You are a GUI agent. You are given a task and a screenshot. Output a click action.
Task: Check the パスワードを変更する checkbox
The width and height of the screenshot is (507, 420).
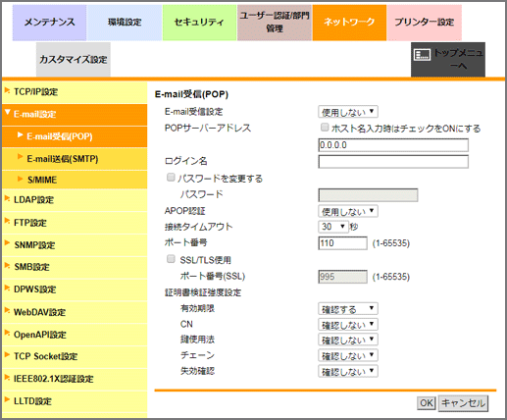[171, 178]
